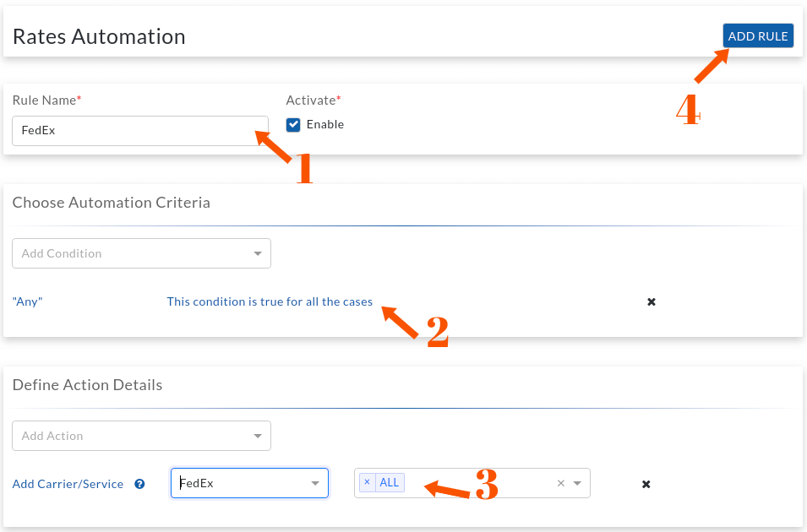Toggle the Enable checkbox under Activate
Screen dimensions: 807x532
tap(293, 124)
